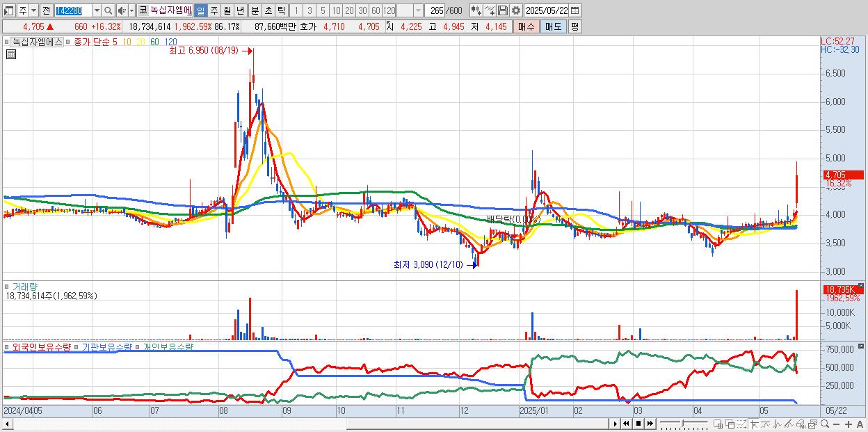Screen dimensions: 868x432
Task: Toggle the '코' market button
Action: (x=143, y=10)
